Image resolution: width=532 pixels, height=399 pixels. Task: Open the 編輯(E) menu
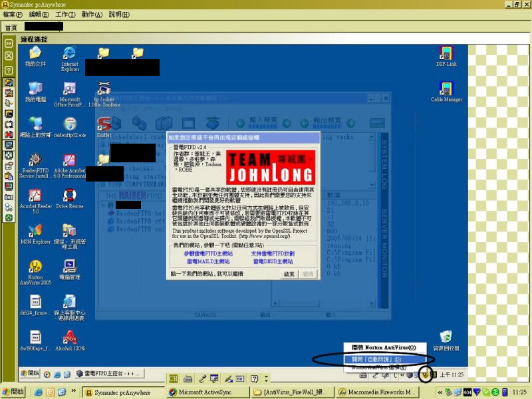pyautogui.click(x=39, y=15)
